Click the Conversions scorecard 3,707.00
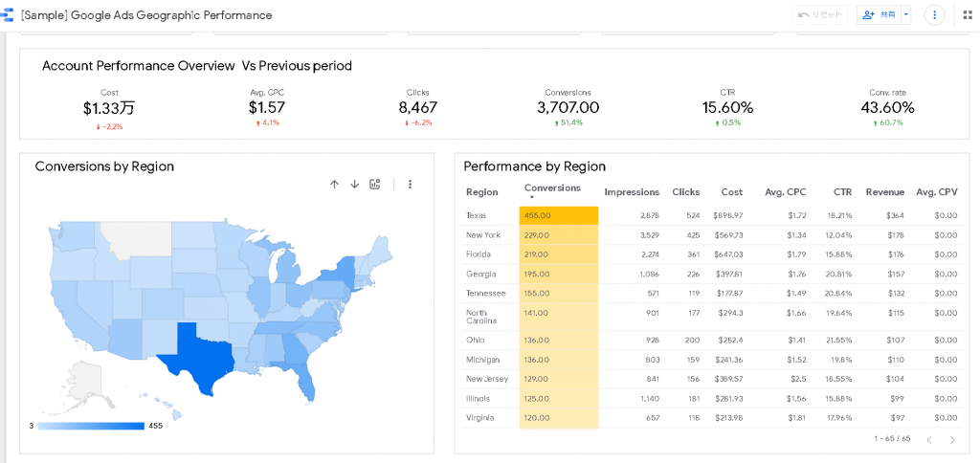 [x=568, y=108]
